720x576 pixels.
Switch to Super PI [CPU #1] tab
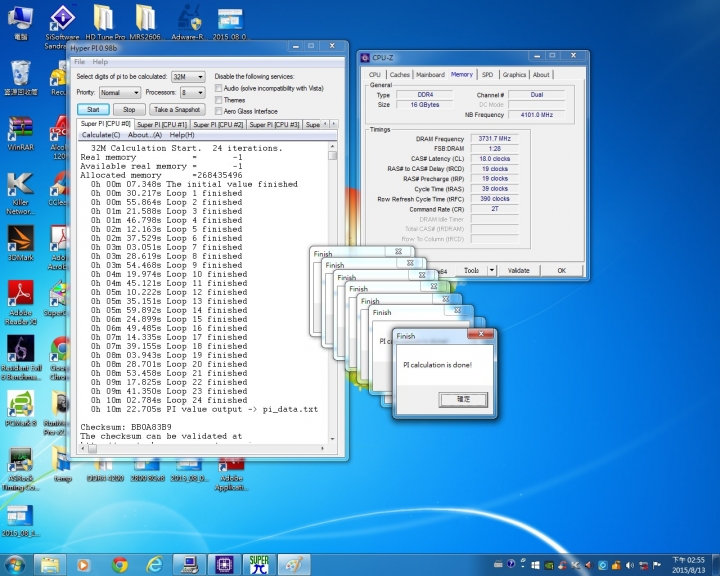162,124
